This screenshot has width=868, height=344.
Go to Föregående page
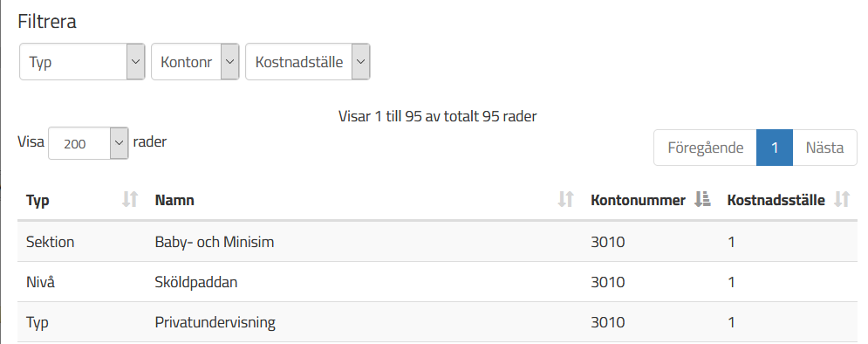tap(705, 148)
